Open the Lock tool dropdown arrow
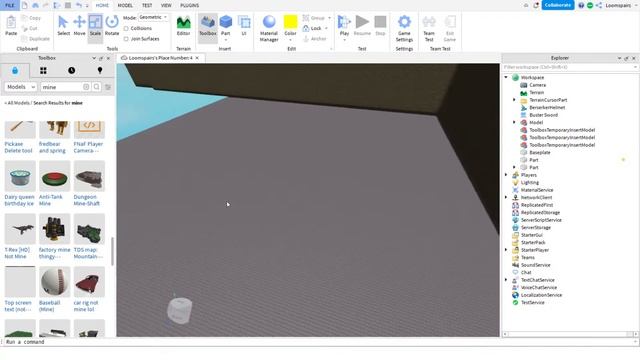Viewport: 640px width, 360px height. (x=326, y=28)
